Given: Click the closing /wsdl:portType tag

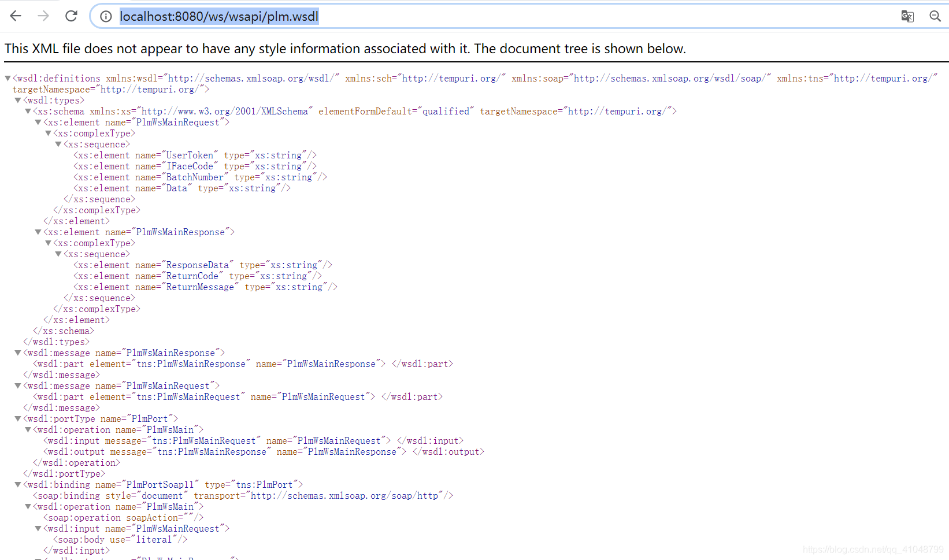Looking at the screenshot, I should pyautogui.click(x=64, y=473).
